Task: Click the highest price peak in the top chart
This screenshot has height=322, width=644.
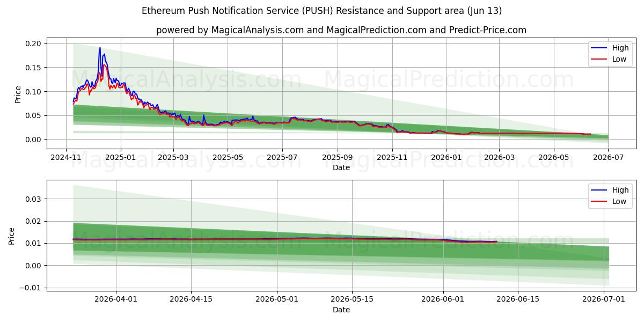Action: pyautogui.click(x=100, y=48)
